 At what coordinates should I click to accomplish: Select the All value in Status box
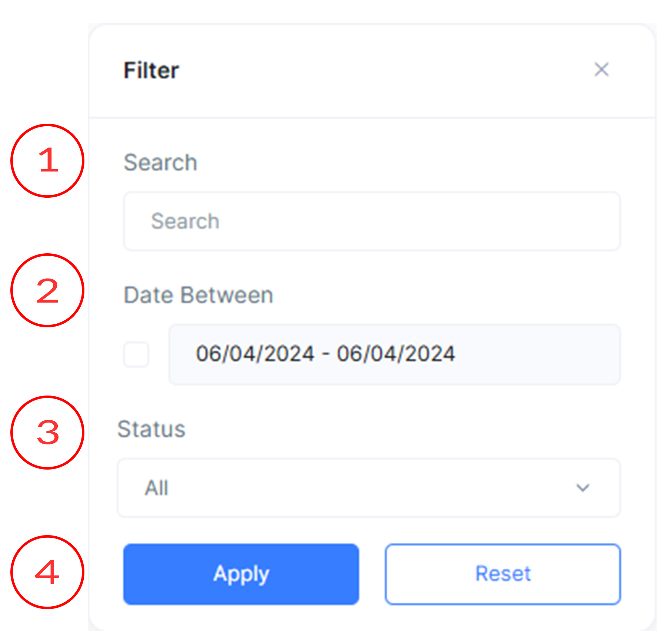pos(157,488)
